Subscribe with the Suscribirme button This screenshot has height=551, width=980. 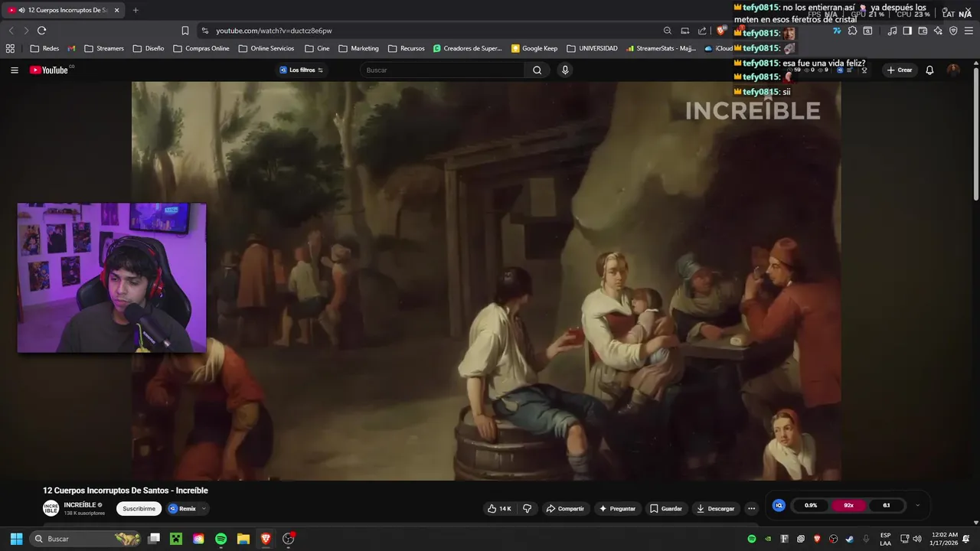pos(139,508)
